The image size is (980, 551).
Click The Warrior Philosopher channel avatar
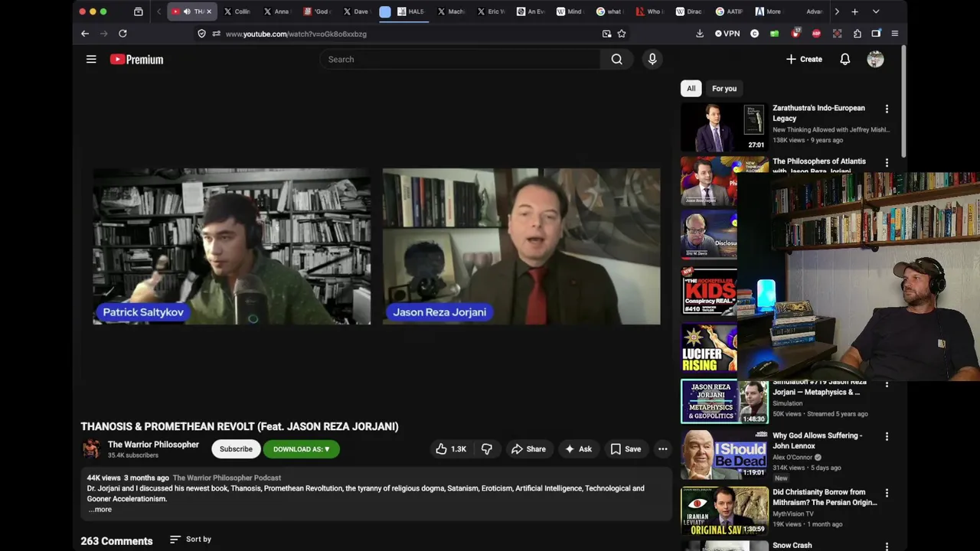point(91,449)
